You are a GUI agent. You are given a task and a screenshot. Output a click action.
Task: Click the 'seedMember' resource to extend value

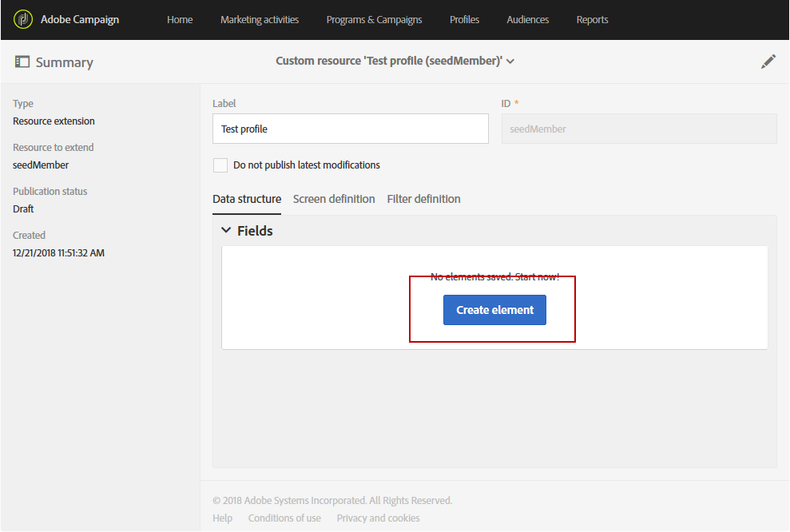41,165
